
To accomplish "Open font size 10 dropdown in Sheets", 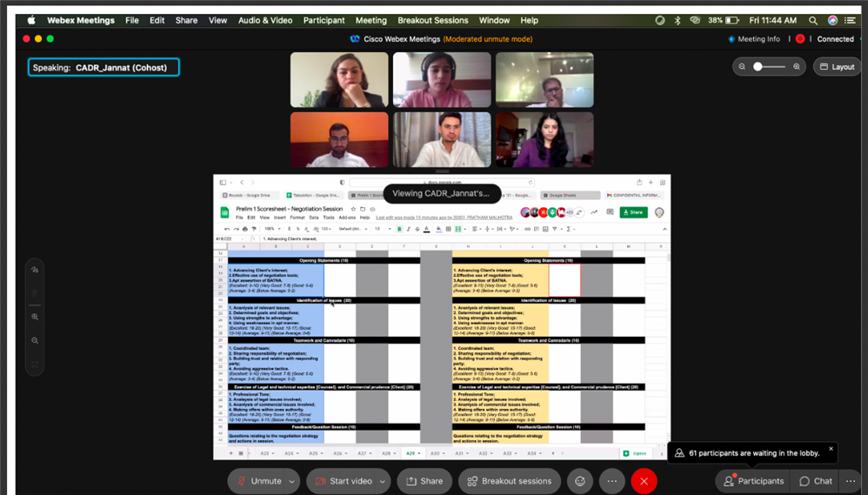I will click(x=382, y=229).
